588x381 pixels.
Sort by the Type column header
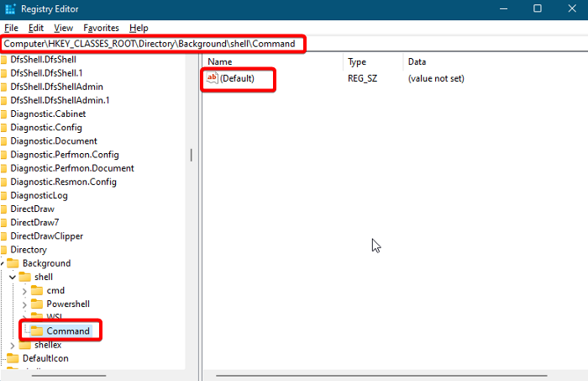(x=373, y=62)
